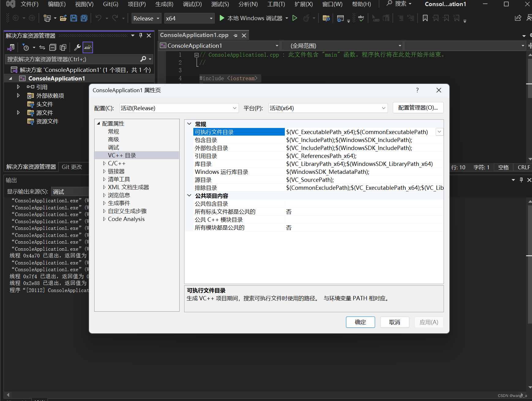Click the 配置管理器(O)... button
Image resolution: width=532 pixels, height=401 pixels.
click(418, 108)
